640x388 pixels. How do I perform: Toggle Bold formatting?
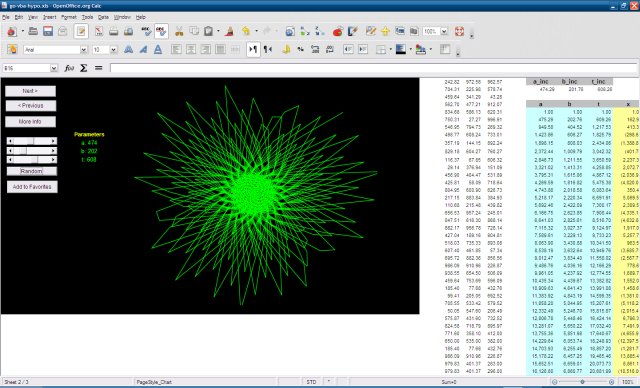[x=129, y=49]
